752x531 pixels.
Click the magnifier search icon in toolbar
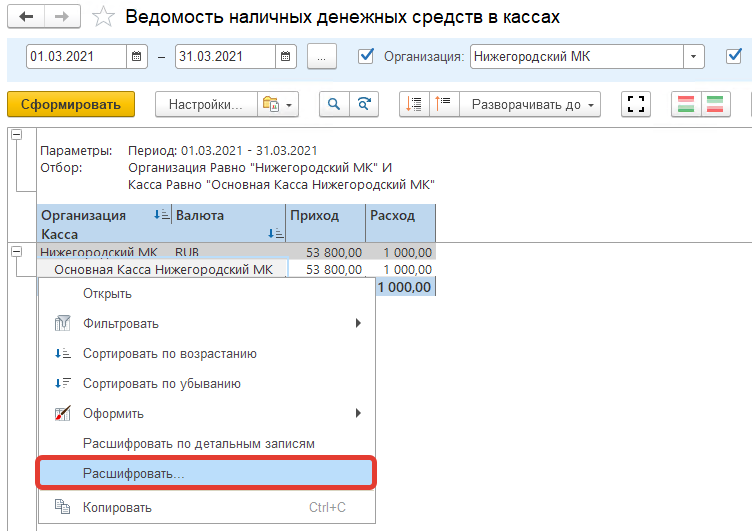[333, 104]
